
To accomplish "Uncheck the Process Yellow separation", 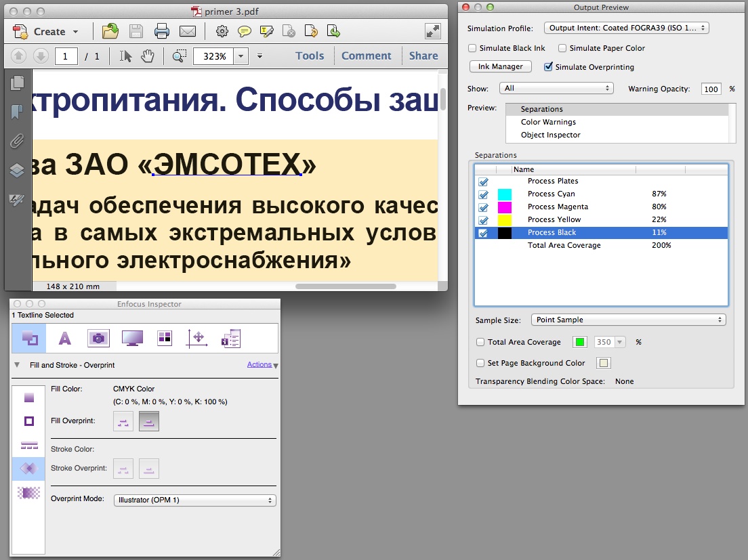I will pyautogui.click(x=483, y=220).
